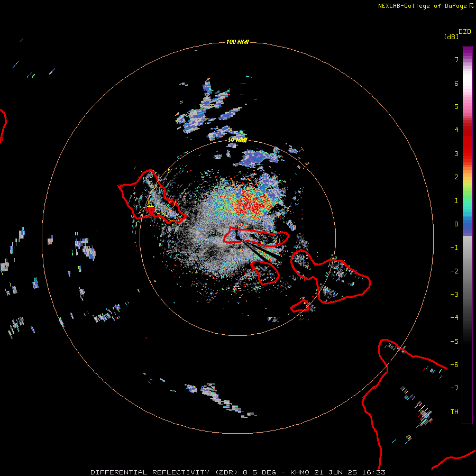
Task: Click the 1 value on color scale
Action: pyautogui.click(x=456, y=200)
